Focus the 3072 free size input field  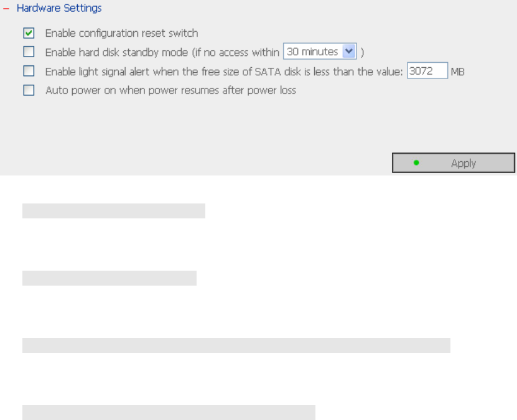pyautogui.click(x=427, y=71)
